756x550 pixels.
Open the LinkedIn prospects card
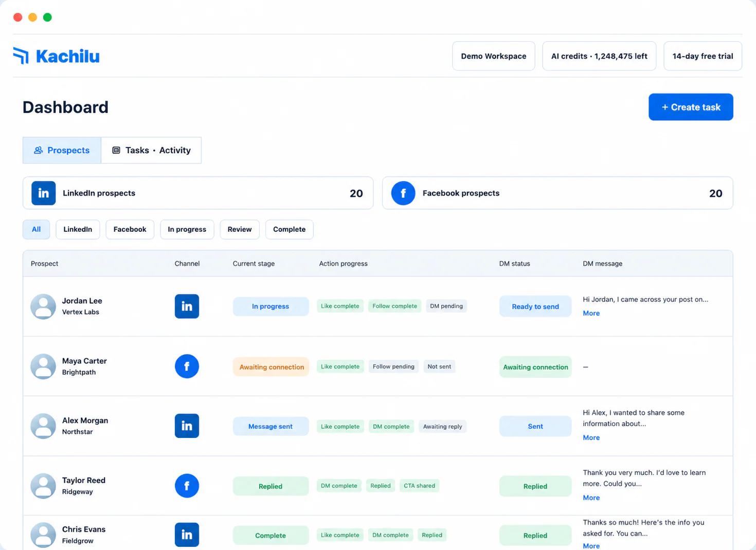tap(198, 193)
